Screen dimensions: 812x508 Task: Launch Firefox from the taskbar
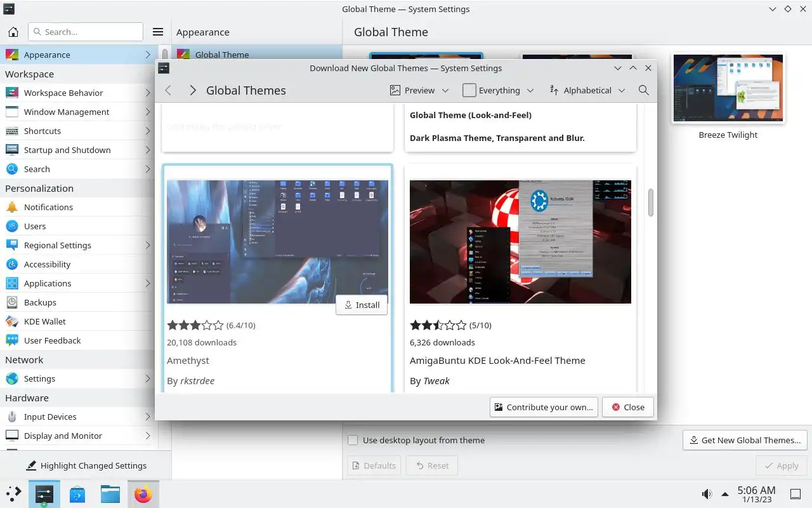143,494
